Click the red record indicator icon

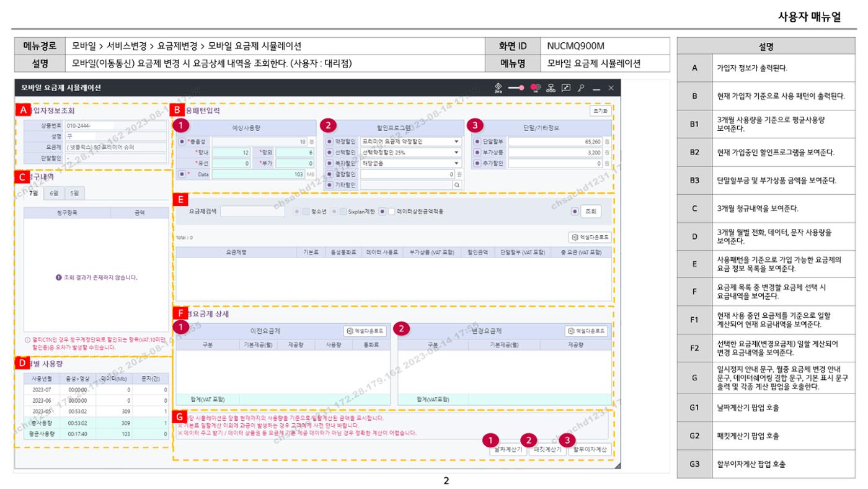point(534,88)
